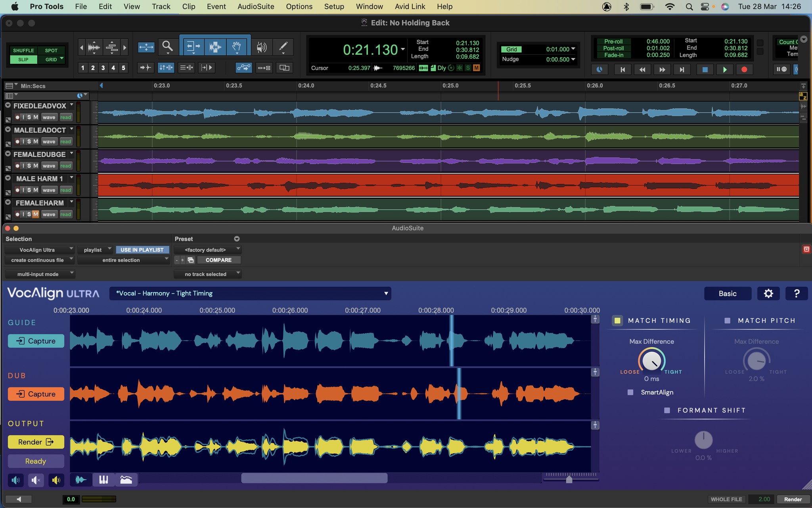Click the Return to Zero transport button

click(x=622, y=69)
